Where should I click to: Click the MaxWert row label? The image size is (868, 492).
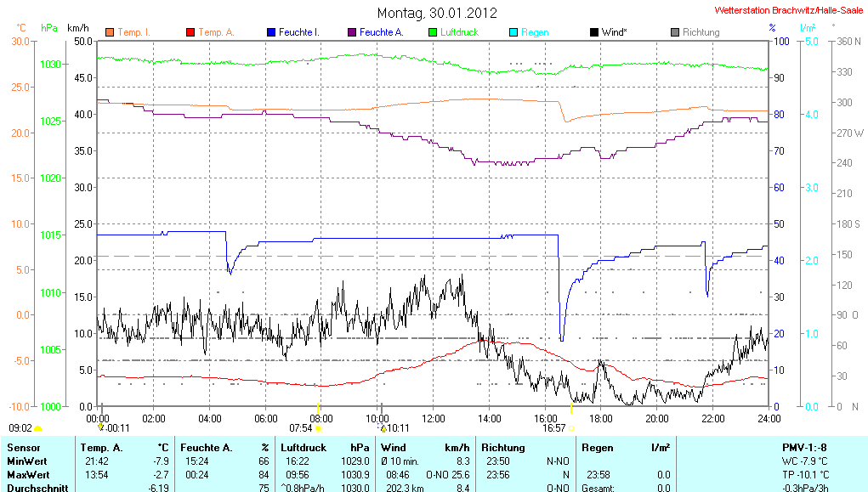tap(28, 474)
